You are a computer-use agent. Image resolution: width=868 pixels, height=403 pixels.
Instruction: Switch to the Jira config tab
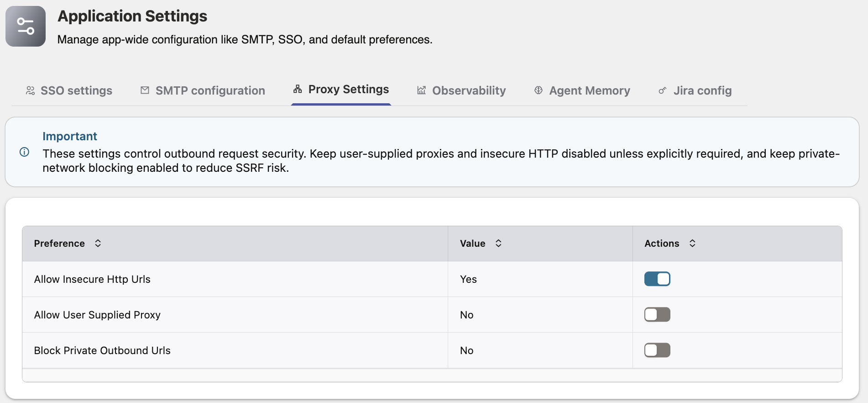point(695,90)
